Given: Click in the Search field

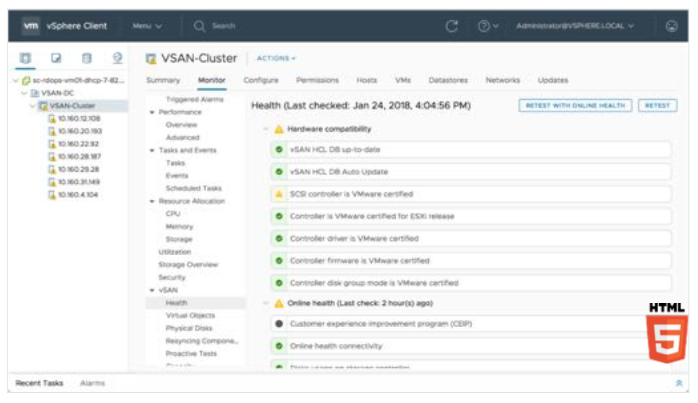Looking at the screenshot, I should coord(223,26).
